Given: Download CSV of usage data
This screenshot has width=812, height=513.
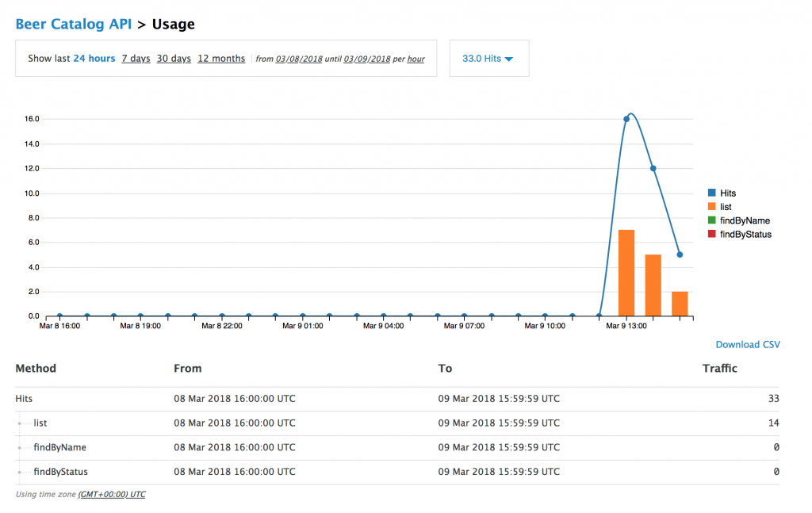Looking at the screenshot, I should 748,345.
